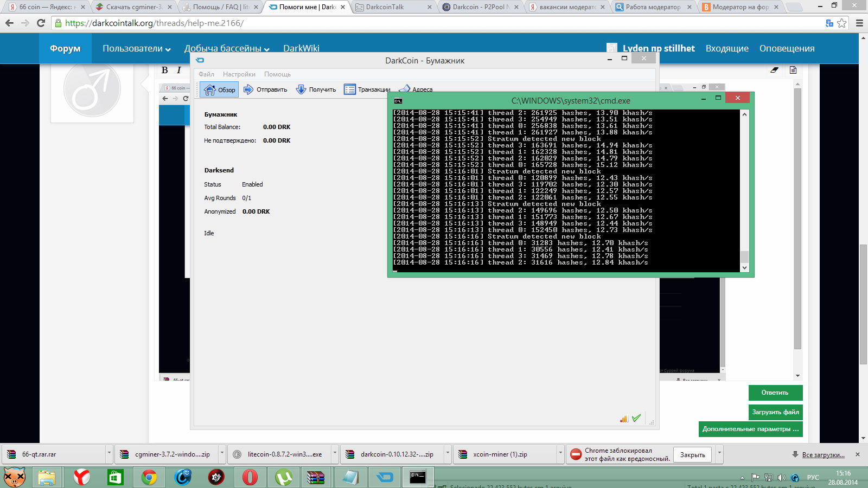Click the Ответить reply button
The height and width of the screenshot is (488, 868).
[775, 393]
